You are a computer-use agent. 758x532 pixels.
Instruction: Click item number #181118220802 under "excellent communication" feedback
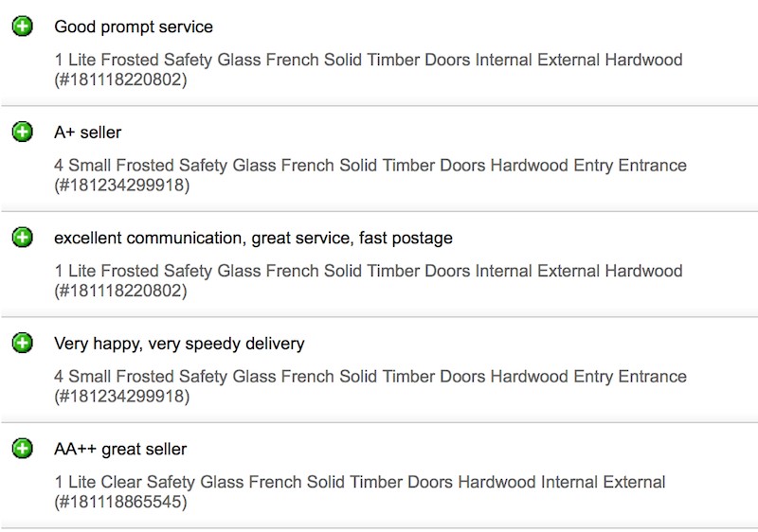121,293
